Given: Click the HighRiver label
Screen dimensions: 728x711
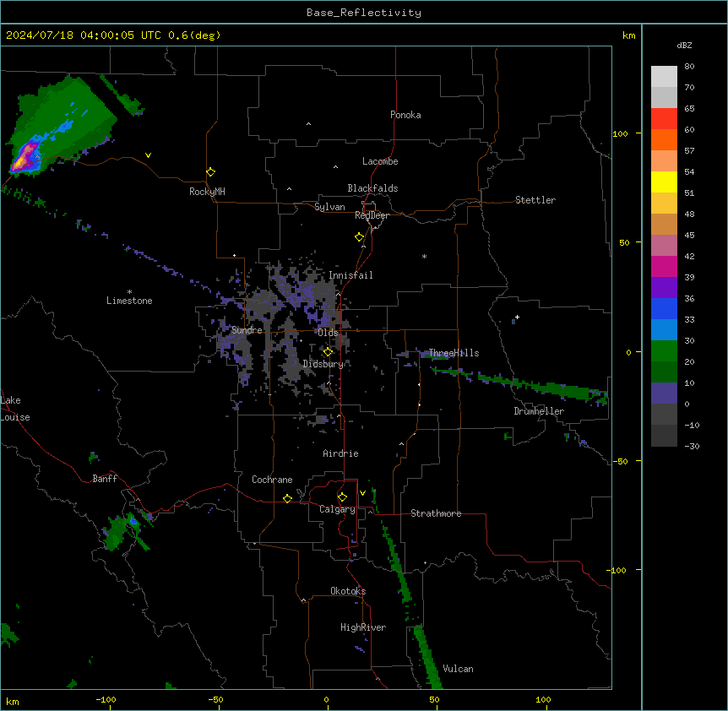Looking at the screenshot, I should [x=363, y=627].
